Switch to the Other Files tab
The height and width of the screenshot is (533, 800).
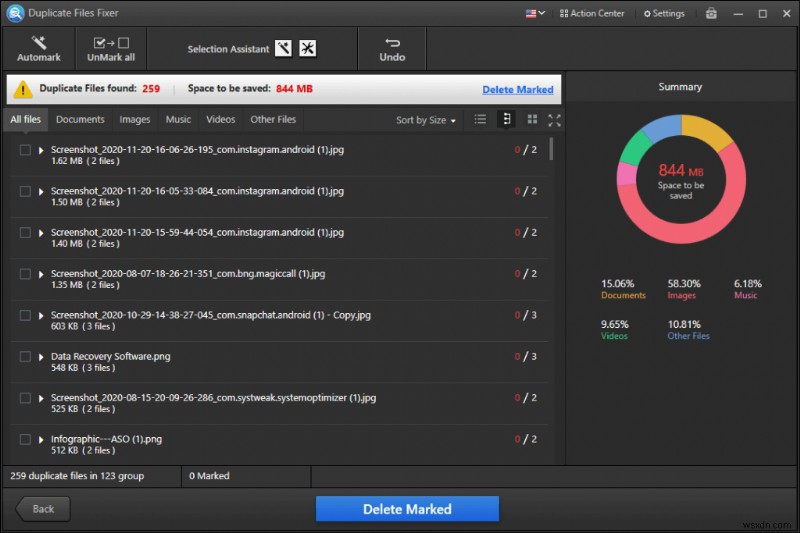tap(273, 119)
